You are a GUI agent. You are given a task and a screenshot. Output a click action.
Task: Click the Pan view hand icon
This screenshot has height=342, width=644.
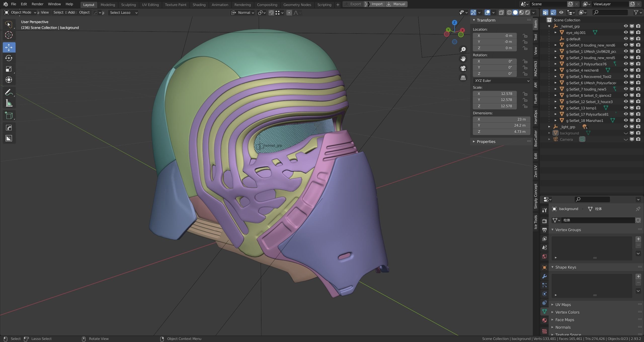(x=463, y=59)
